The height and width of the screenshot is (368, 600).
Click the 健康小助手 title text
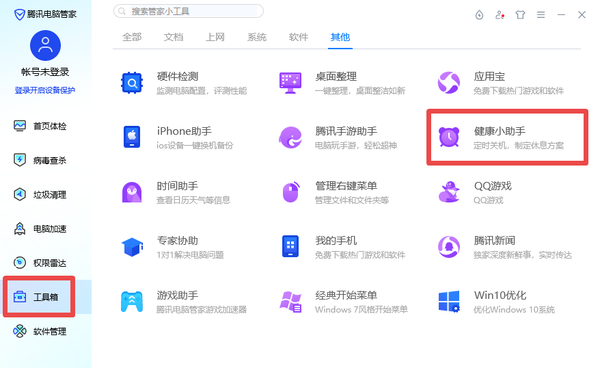pos(499,131)
